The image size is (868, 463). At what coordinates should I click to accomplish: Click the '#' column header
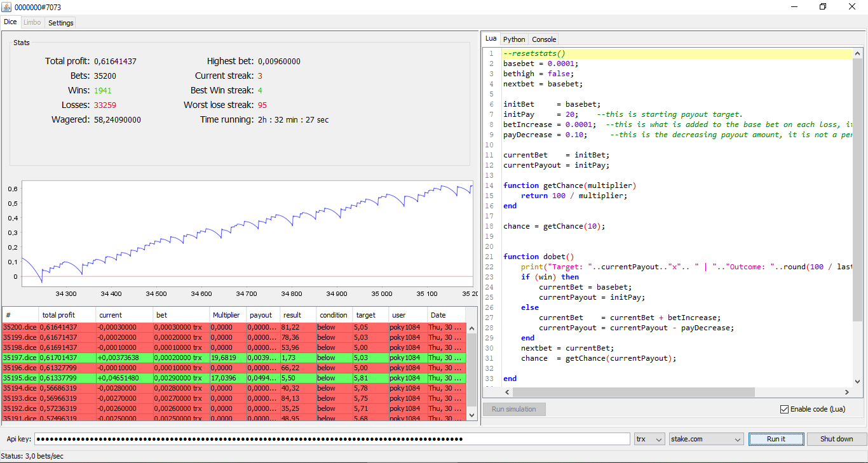click(x=21, y=315)
